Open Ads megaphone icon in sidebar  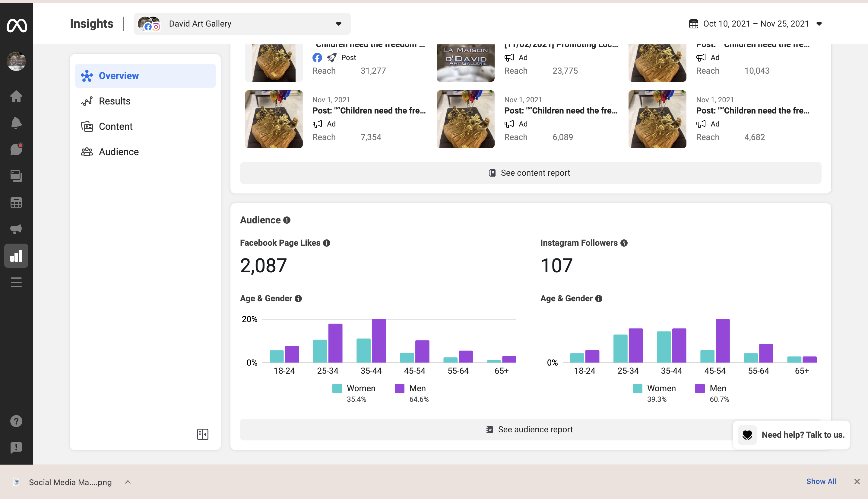tap(16, 229)
